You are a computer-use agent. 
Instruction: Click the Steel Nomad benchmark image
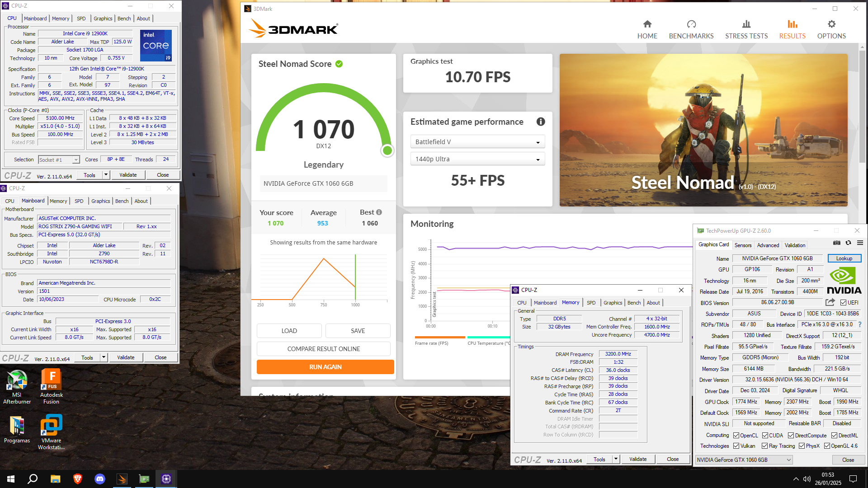(703, 130)
